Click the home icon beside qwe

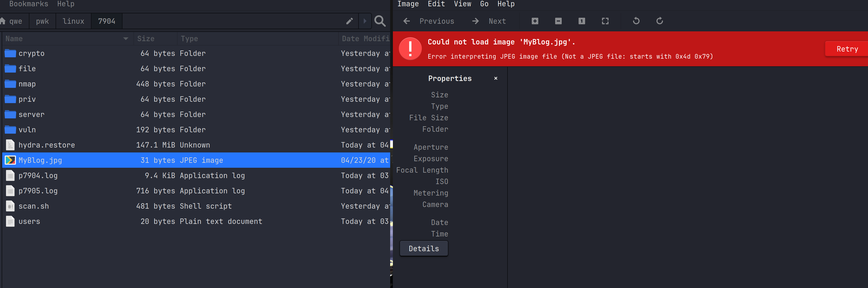(x=3, y=21)
